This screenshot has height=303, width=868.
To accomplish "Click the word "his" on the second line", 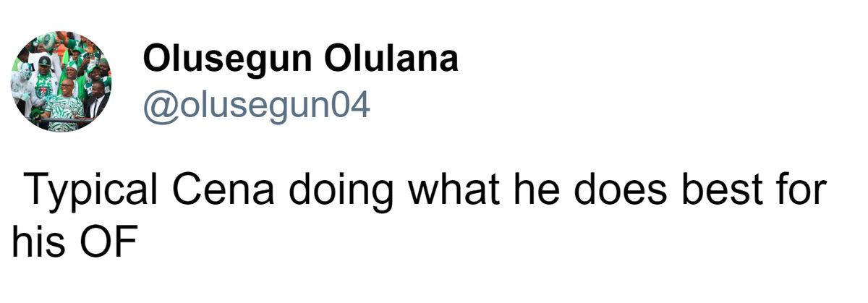I will [35, 243].
